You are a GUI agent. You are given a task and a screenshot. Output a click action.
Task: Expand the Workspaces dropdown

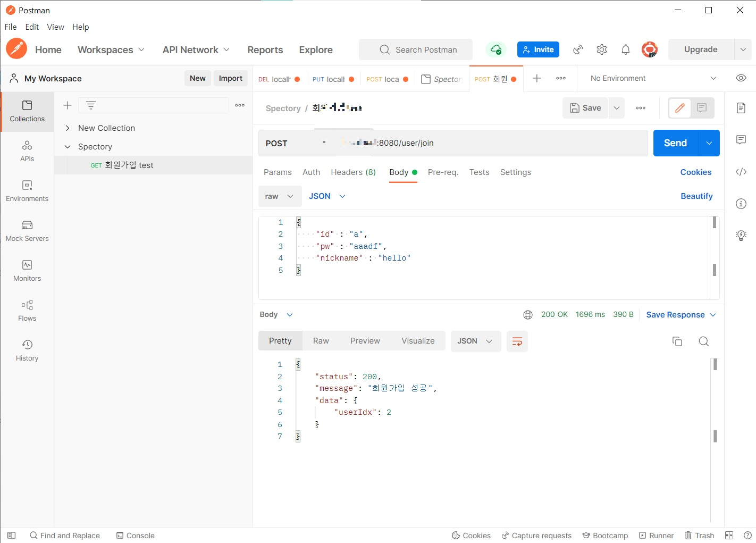pyautogui.click(x=111, y=49)
